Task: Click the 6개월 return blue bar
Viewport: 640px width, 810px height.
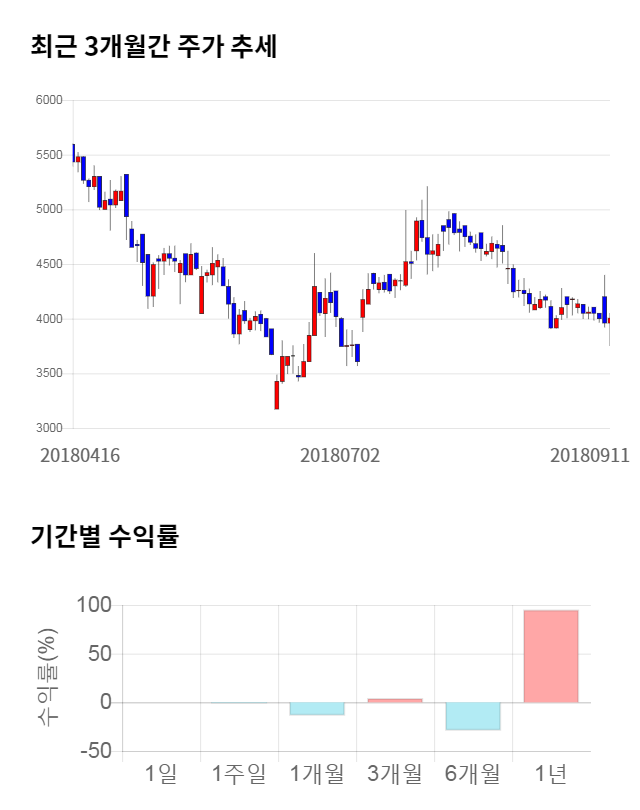Action: tap(473, 716)
